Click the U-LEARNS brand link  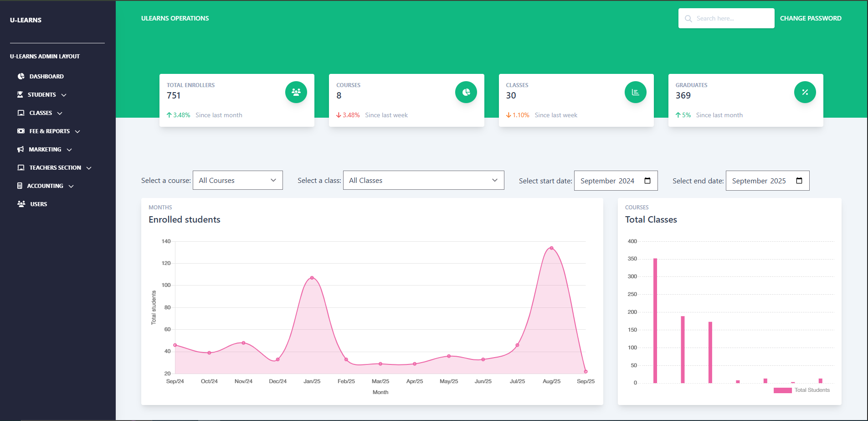tap(26, 20)
